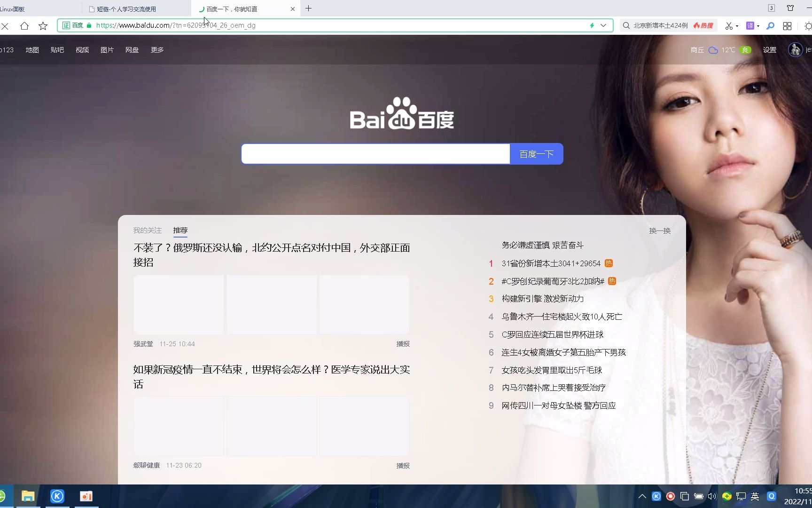
Task: Click first image placeholder of the 俄罗斯 article
Action: tap(179, 305)
